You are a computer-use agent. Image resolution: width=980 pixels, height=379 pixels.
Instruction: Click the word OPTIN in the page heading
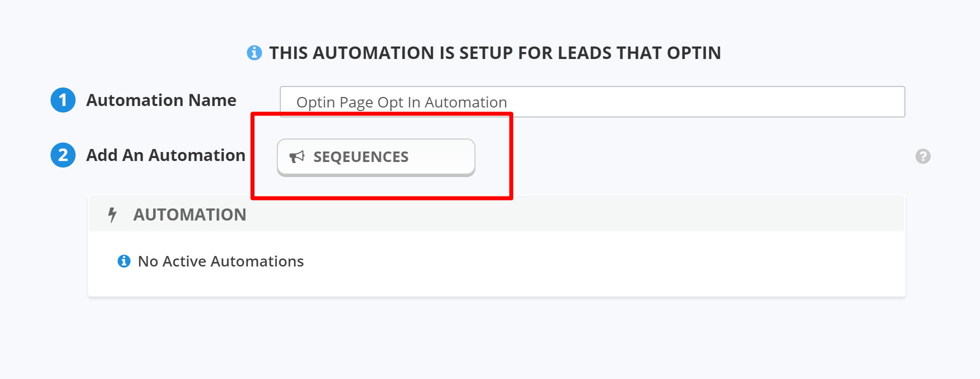click(694, 53)
